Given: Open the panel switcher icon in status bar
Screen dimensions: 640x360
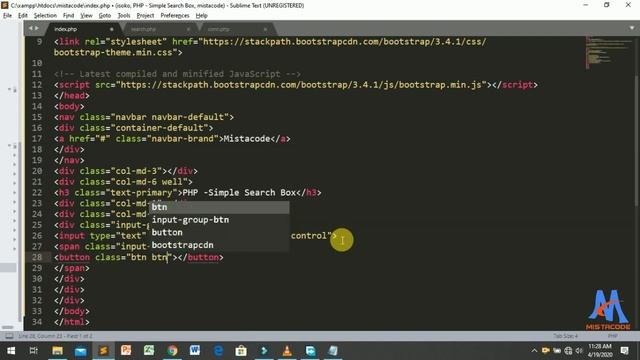Looking at the screenshot, I should (x=9, y=336).
